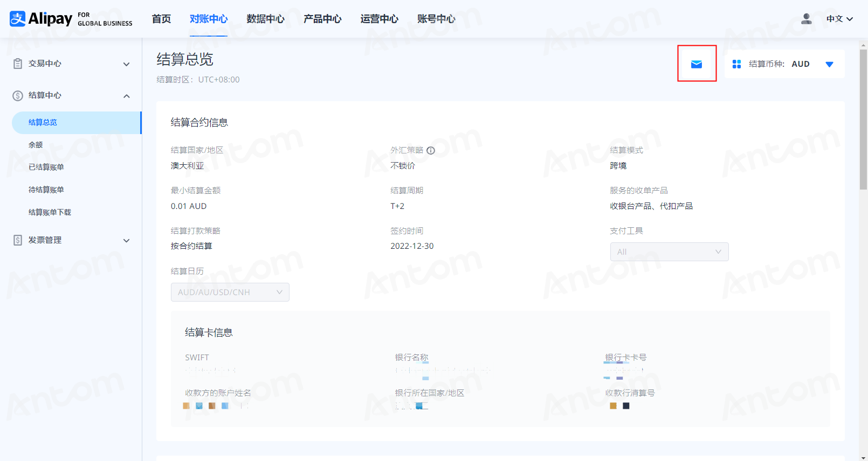Screen dimensions: 868x461
Task: Open the 中文 language selector
Action: (839, 19)
